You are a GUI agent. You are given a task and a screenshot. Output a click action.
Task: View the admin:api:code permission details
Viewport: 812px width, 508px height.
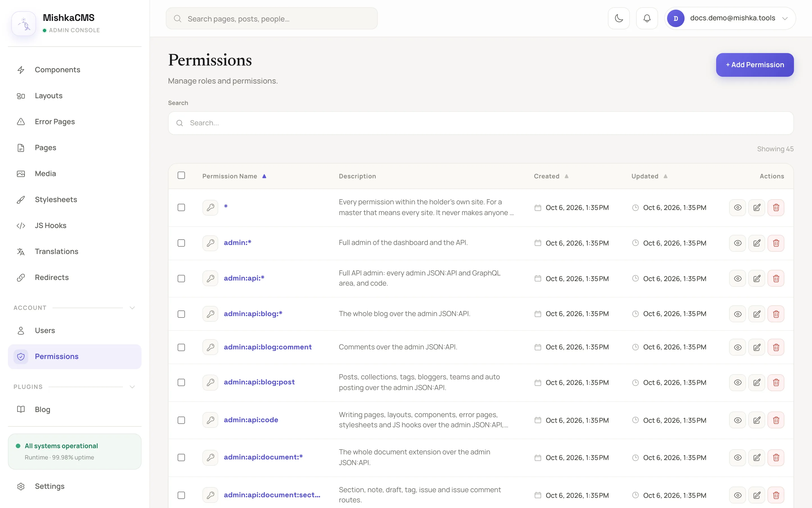738,420
